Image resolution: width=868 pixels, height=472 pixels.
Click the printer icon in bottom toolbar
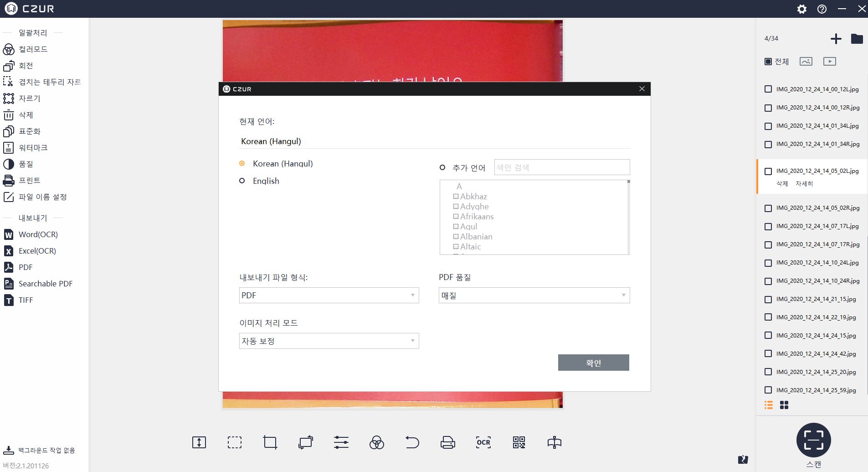448,442
